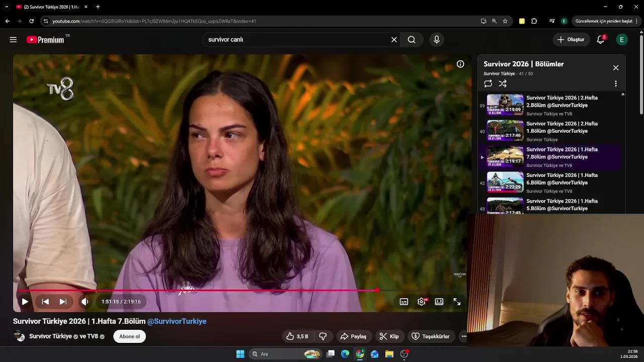Open browser extensions puzzle icon

click(x=534, y=21)
